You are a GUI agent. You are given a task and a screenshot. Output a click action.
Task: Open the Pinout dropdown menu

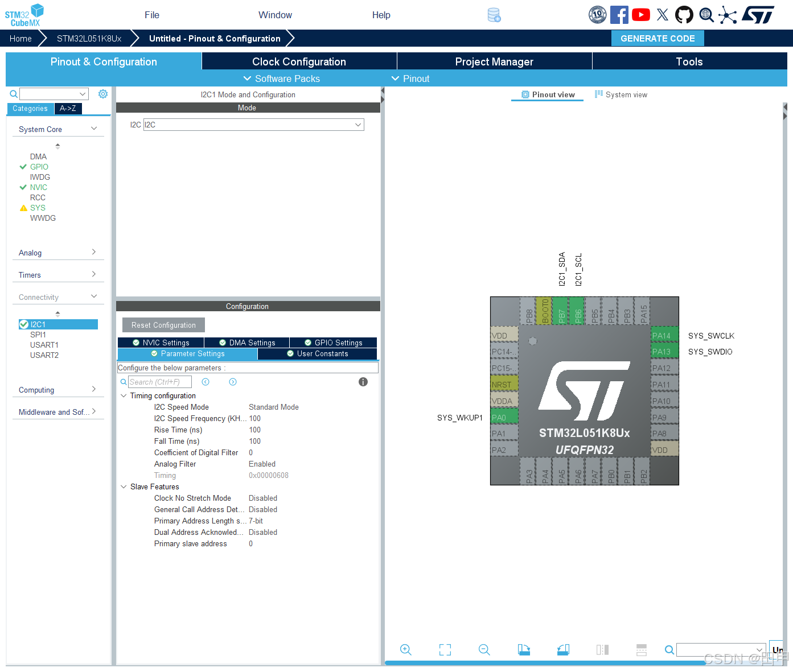pyautogui.click(x=410, y=79)
